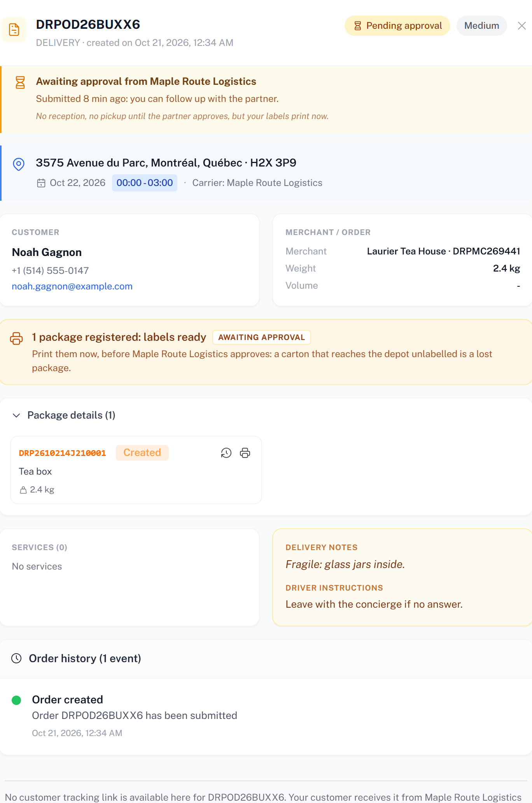Select customer name Noah Gagnon
Screen dimensions: 532x803
click(x=47, y=252)
